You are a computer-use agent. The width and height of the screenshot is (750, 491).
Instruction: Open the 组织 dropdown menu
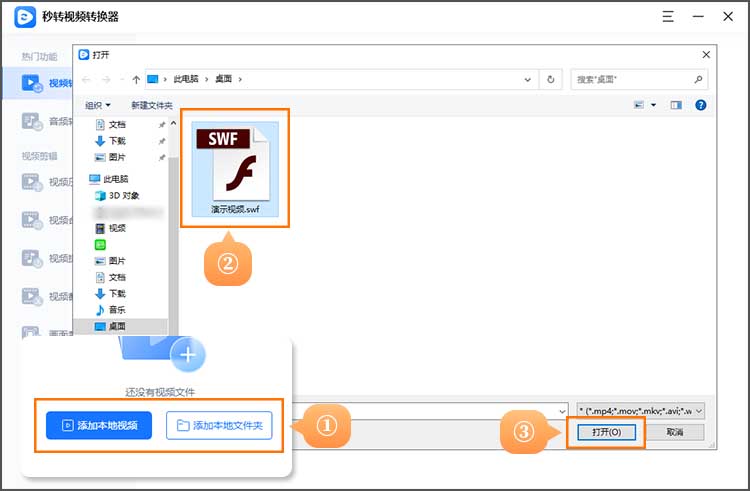pyautogui.click(x=98, y=105)
